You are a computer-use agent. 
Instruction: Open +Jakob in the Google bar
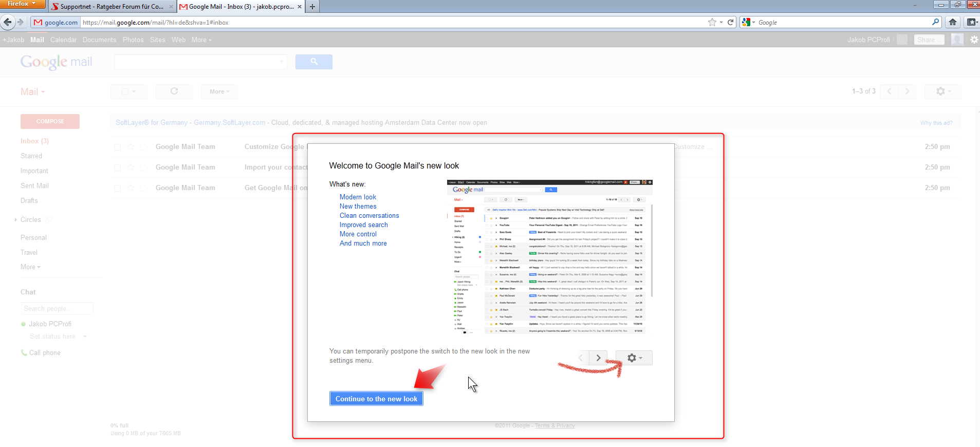tap(13, 40)
